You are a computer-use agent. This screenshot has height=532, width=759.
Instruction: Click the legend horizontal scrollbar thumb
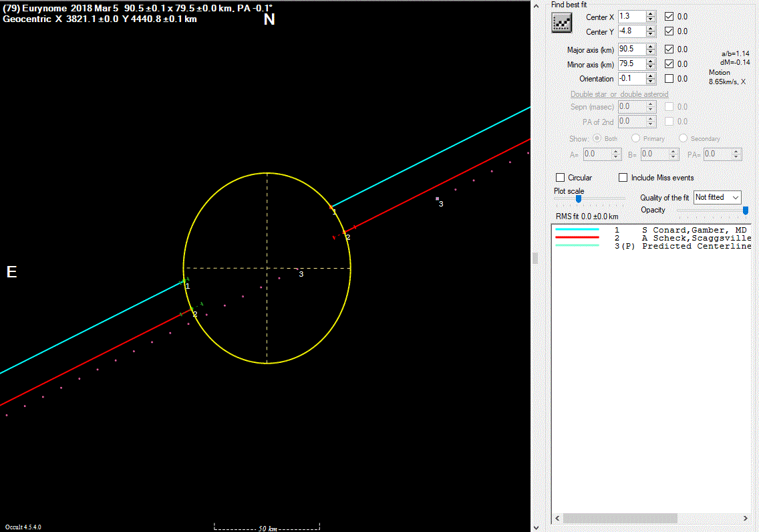(x=620, y=518)
